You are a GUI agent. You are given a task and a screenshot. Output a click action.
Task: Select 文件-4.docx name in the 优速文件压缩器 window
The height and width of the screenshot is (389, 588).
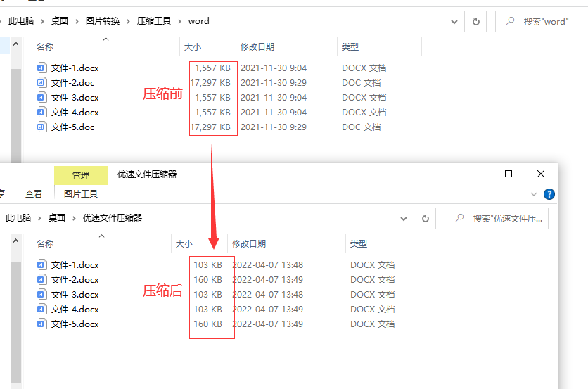coord(75,309)
